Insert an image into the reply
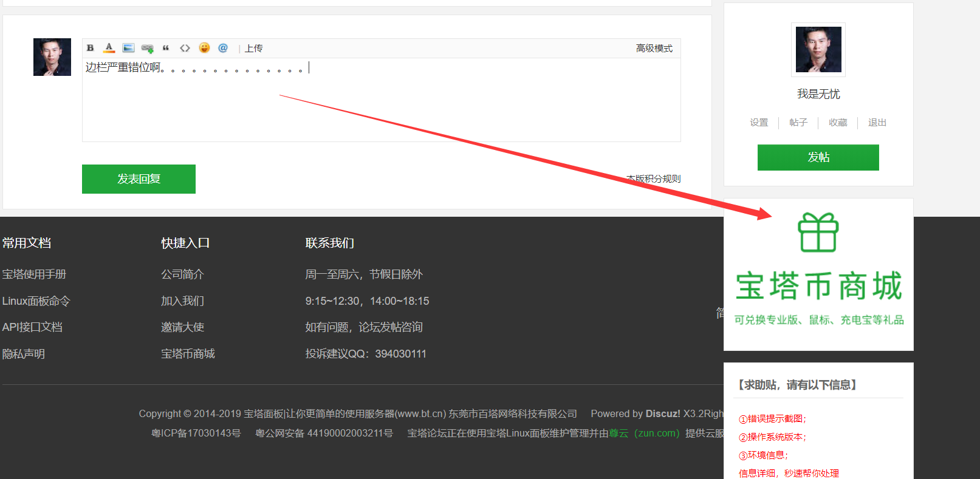The image size is (980, 479). click(128, 48)
